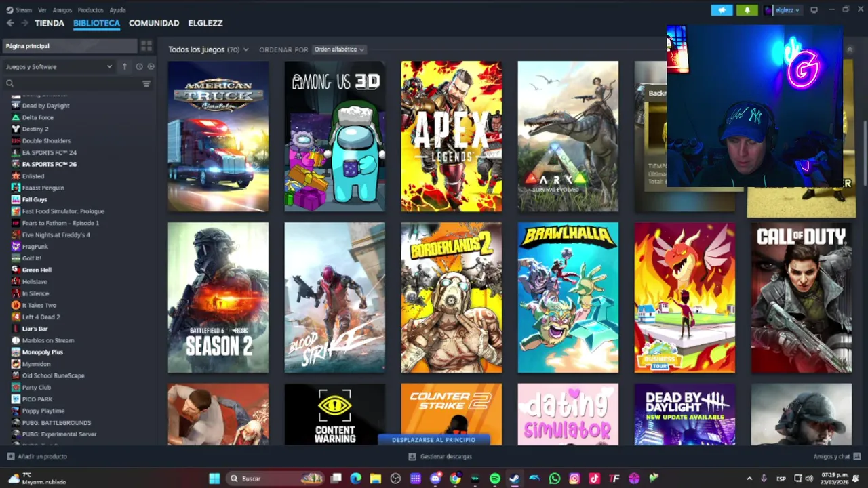This screenshot has height=488, width=868.
Task: Select Delta Force in the game list
Action: [x=37, y=117]
